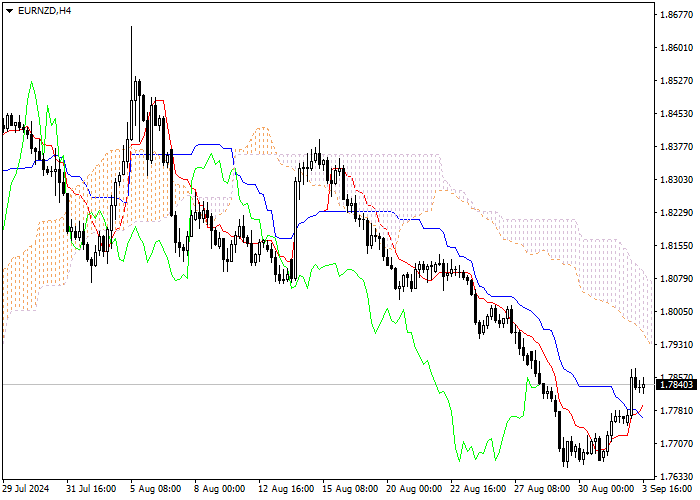700x500 pixels.
Task: Click price level 1.81550 on axis
Action: (x=677, y=246)
